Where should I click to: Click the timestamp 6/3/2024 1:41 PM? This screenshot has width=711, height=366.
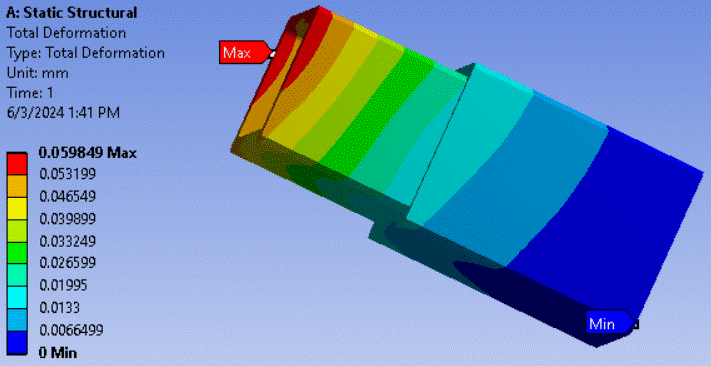tap(63, 112)
